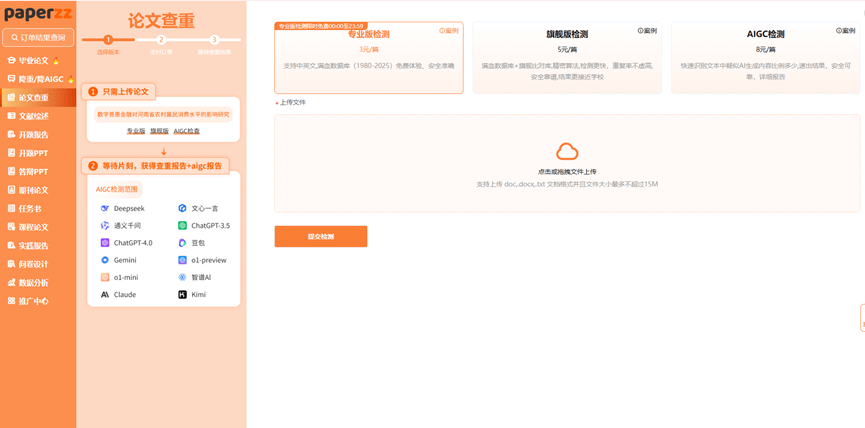The height and width of the screenshot is (428, 865).
Task: Click the AIGC检测范围 label
Action: click(115, 189)
